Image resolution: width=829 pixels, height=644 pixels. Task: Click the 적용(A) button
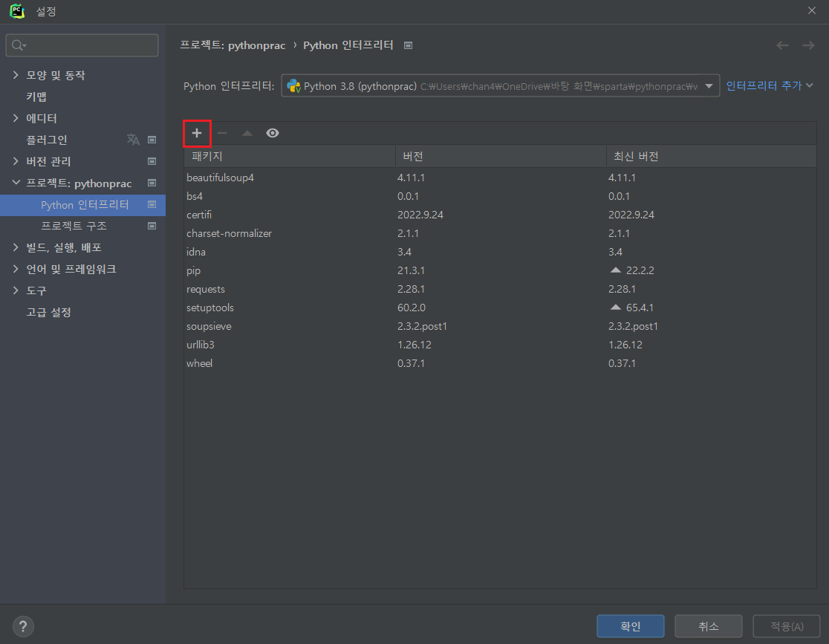tap(787, 627)
